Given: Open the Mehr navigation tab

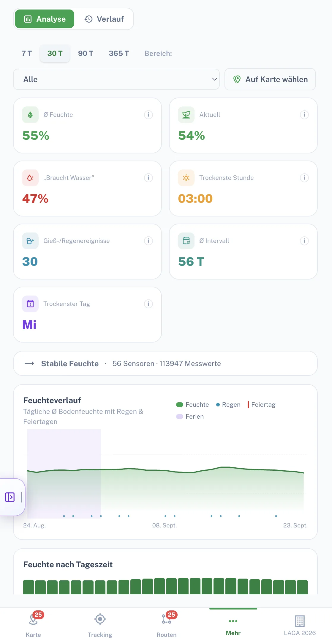Looking at the screenshot, I should pyautogui.click(x=233, y=626).
